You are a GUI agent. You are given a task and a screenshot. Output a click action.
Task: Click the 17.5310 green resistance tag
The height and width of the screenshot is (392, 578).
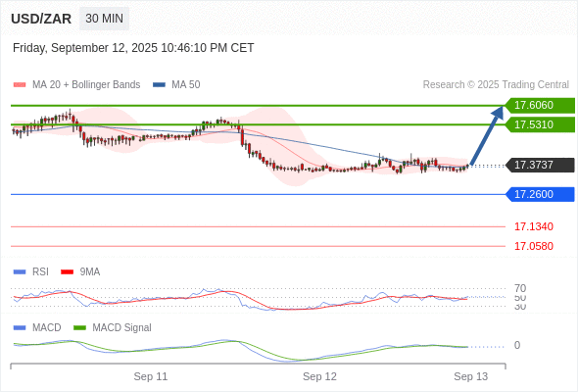coord(540,124)
